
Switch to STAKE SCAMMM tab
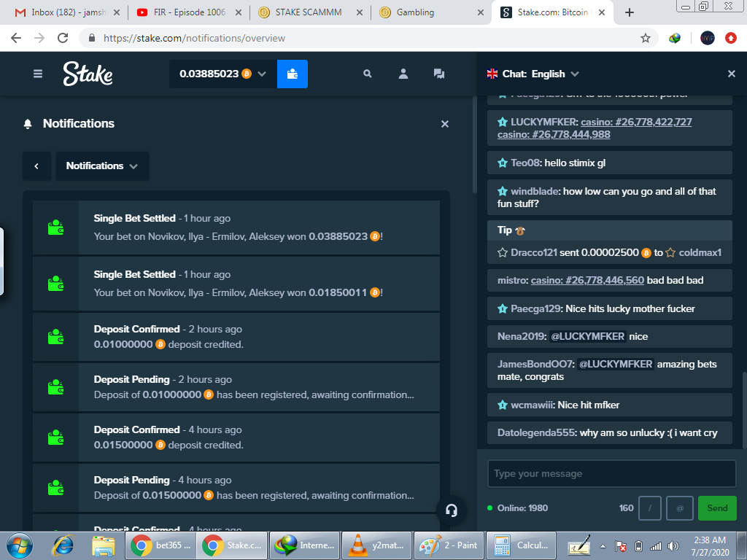pyautogui.click(x=309, y=12)
